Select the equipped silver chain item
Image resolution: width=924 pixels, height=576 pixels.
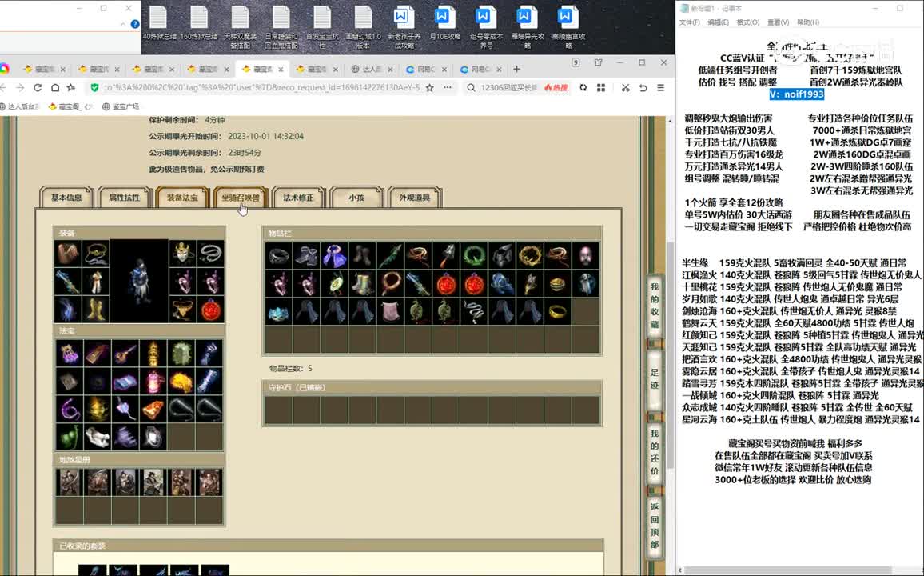click(210, 254)
